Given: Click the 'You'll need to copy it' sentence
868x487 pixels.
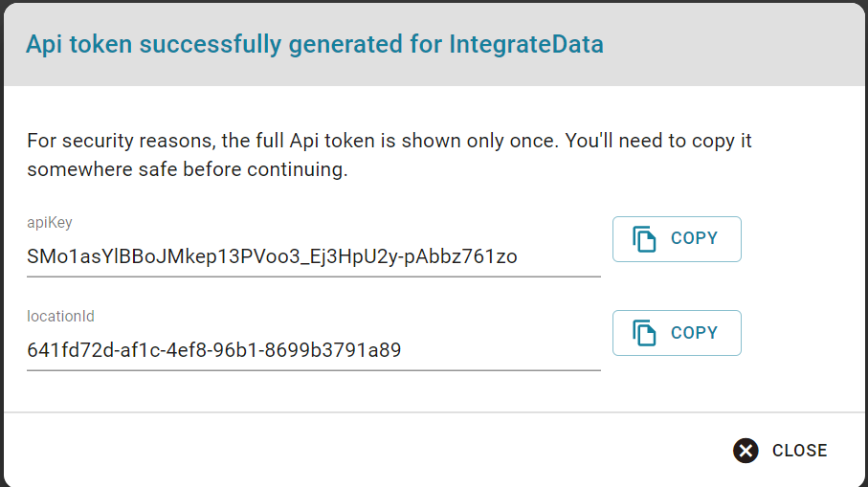Looking at the screenshot, I should point(658,141).
